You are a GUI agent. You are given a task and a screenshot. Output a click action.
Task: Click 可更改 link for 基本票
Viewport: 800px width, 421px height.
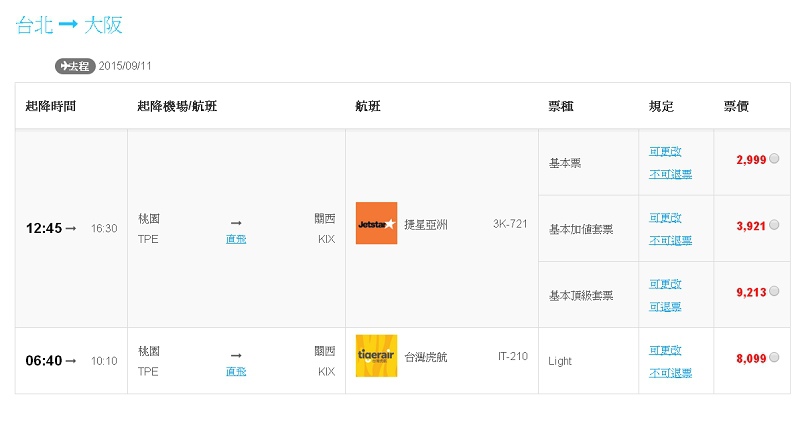665,151
